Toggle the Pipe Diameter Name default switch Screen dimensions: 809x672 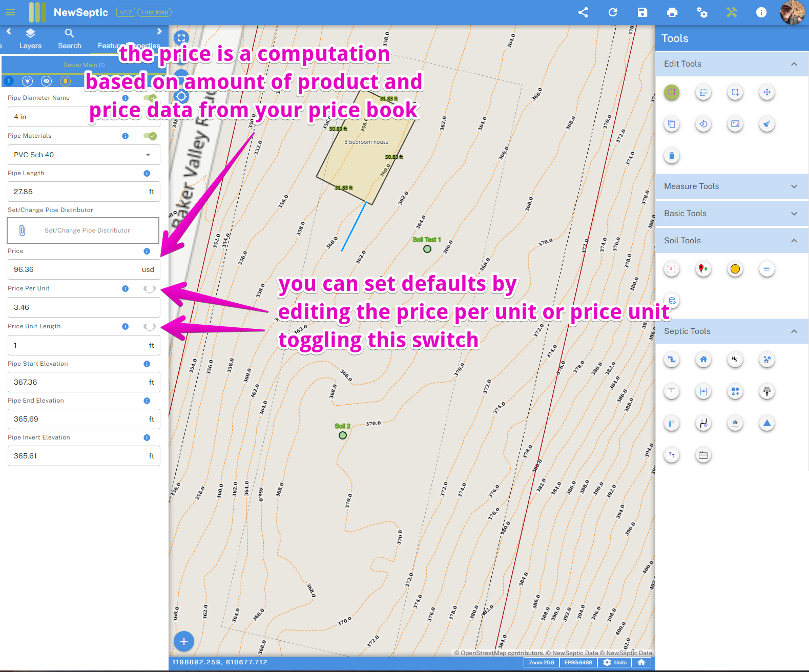150,98
